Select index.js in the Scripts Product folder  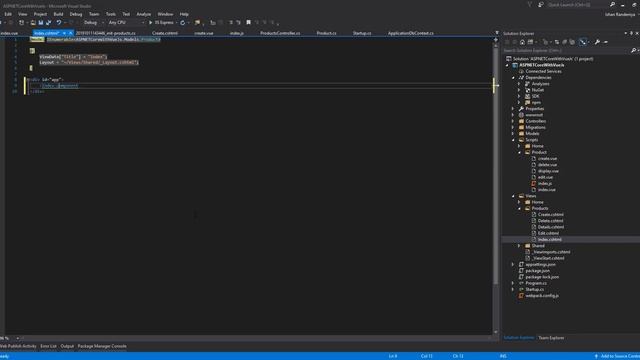[544, 184]
